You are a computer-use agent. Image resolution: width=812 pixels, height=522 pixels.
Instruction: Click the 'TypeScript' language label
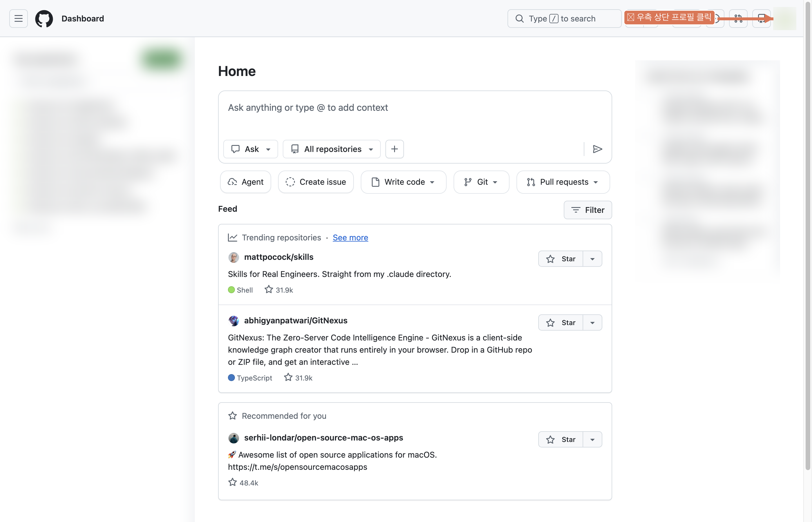[x=255, y=378]
